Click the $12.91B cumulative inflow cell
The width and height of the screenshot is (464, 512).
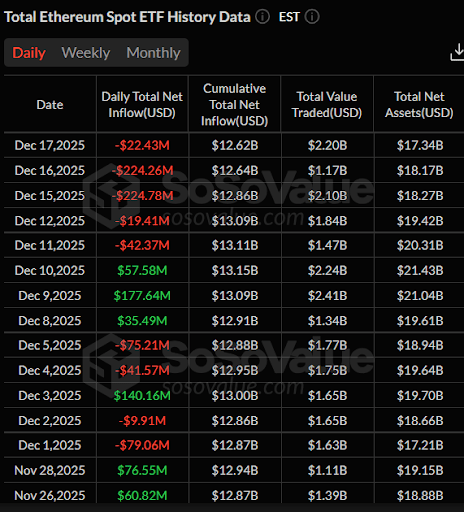tap(235, 321)
